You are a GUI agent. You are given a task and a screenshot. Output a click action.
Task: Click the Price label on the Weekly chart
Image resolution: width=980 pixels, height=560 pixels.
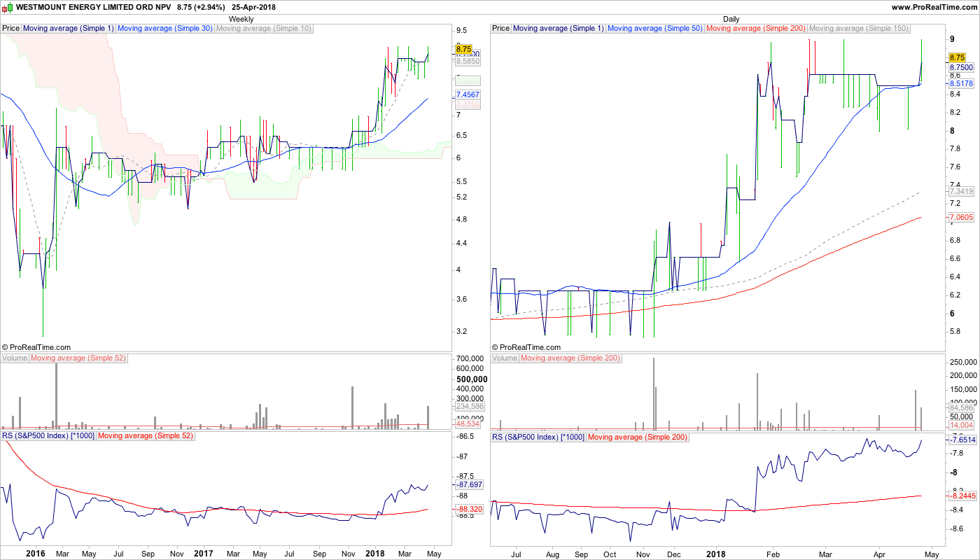click(11, 29)
